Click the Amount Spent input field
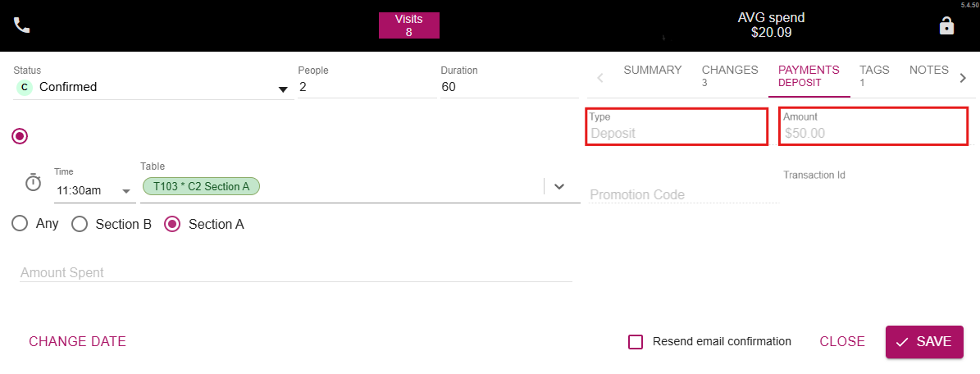Screen dimensions: 980x374 [296, 272]
